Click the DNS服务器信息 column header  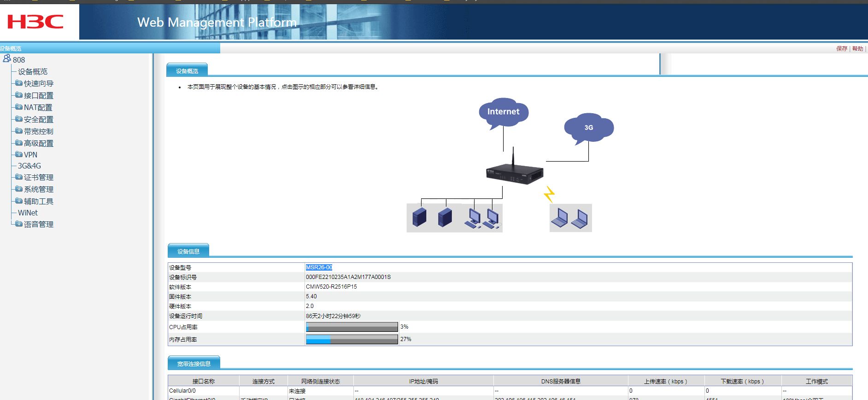tap(561, 381)
